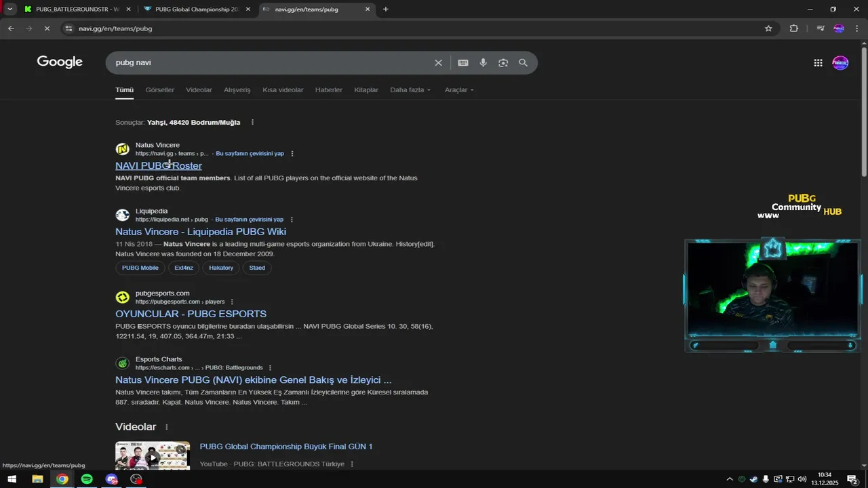This screenshot has width=868, height=488.
Task: Open PUBG Global Championship Büyük Final GÜN 1 link
Action: [x=286, y=447]
